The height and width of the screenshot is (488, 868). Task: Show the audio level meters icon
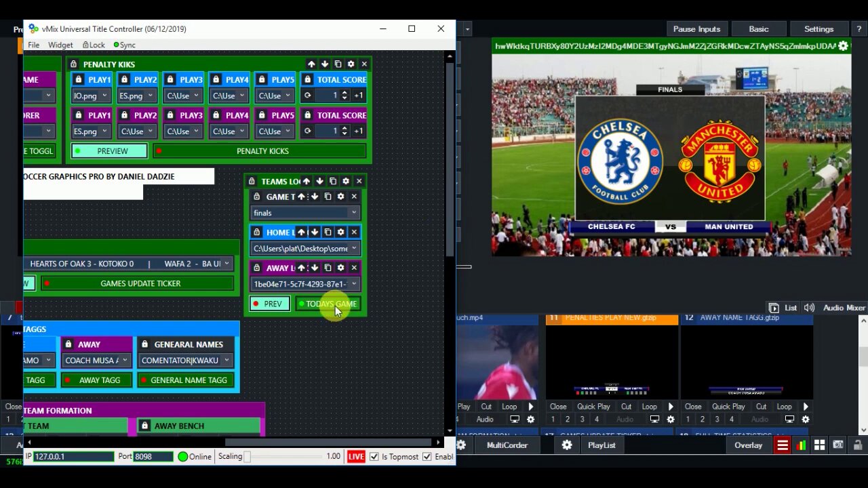pos(802,445)
